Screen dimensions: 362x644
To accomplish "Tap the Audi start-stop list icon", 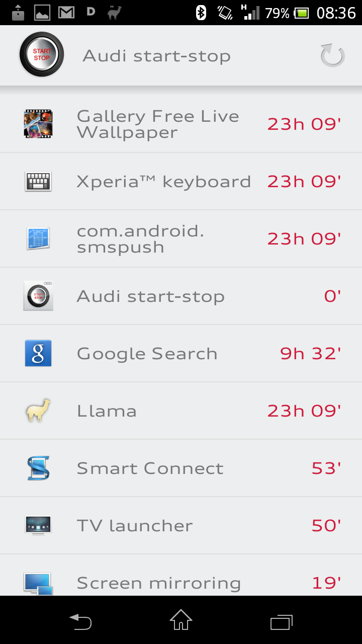I will [x=38, y=296].
